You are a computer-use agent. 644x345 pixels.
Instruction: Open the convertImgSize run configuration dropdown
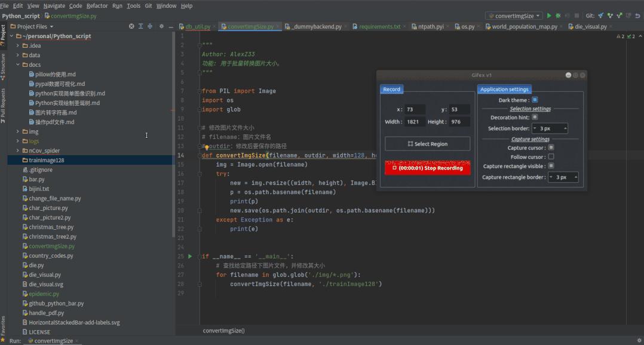514,16
